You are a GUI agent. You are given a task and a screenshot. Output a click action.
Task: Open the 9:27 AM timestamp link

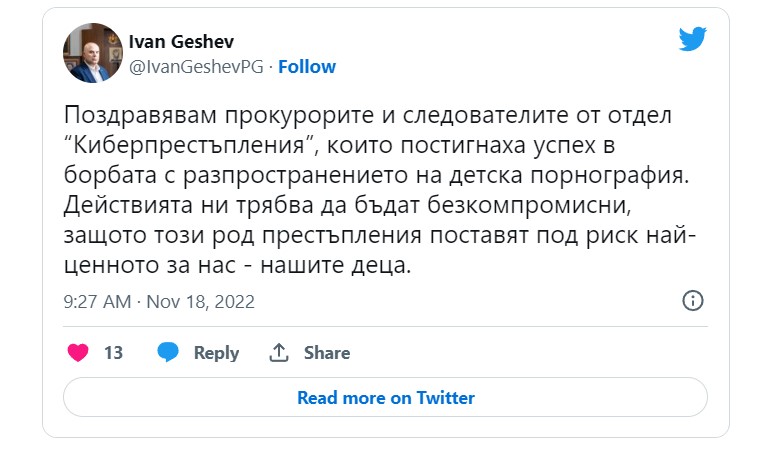(97, 301)
